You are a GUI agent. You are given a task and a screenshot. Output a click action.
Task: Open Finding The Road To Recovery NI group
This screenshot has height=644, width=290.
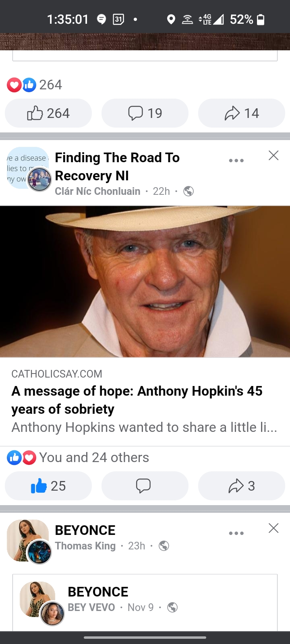(x=117, y=166)
